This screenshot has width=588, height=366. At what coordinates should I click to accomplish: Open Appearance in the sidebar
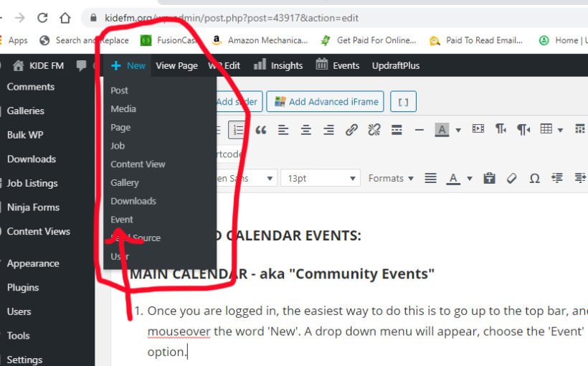click(x=33, y=263)
